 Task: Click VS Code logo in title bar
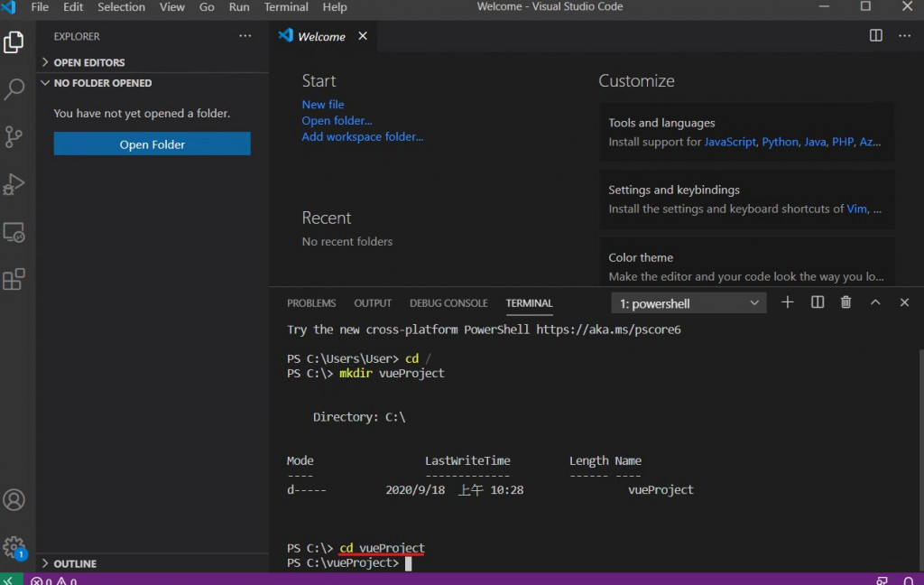pos(9,7)
